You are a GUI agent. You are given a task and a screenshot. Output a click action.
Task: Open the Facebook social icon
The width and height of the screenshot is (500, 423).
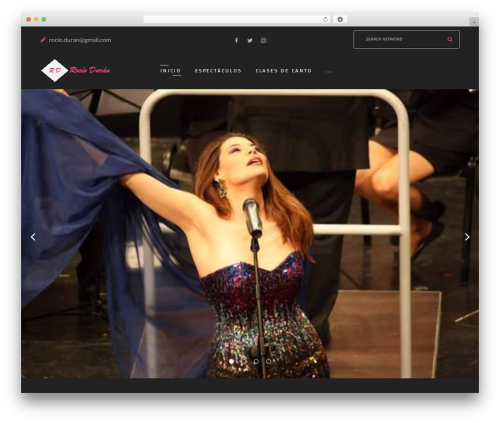[236, 40]
